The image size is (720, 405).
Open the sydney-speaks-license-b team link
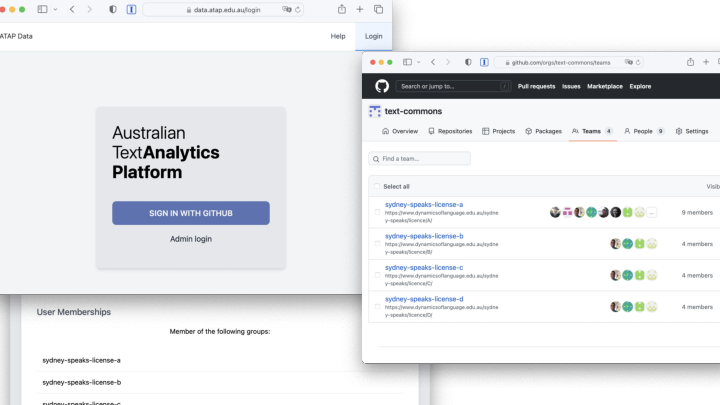[424, 236]
